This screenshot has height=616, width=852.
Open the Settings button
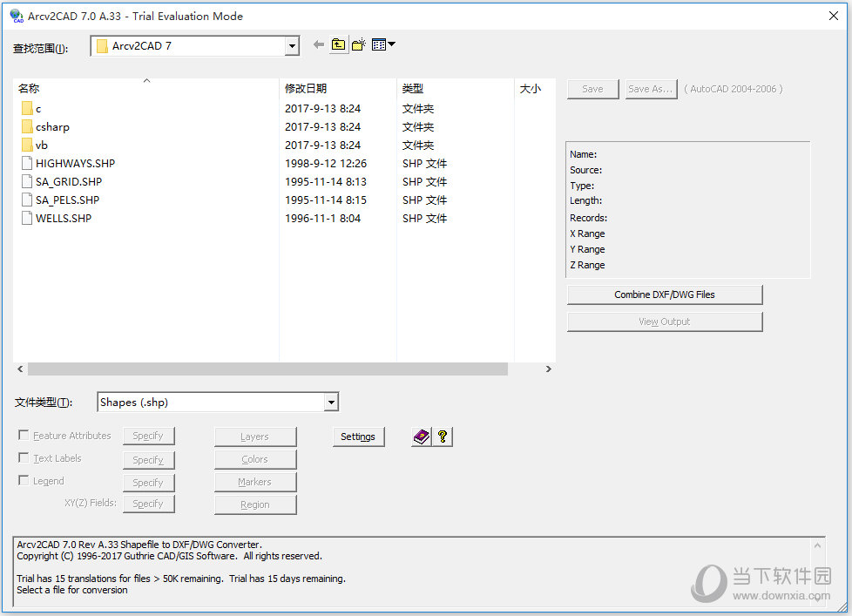click(358, 437)
